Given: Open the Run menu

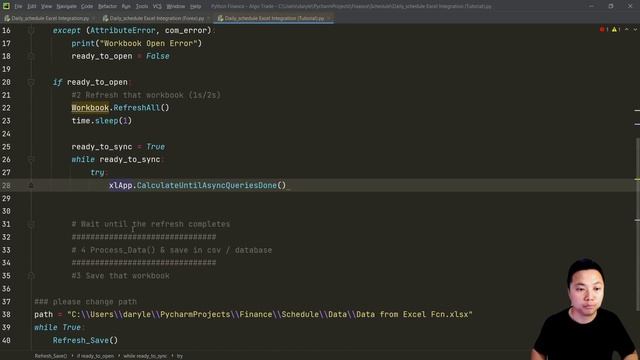Looking at the screenshot, I should (x=126, y=6).
